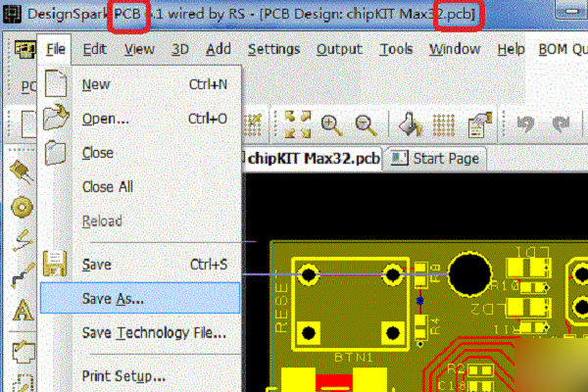Open the BOM Quote menu
This screenshot has width=588, height=392.
point(563,49)
